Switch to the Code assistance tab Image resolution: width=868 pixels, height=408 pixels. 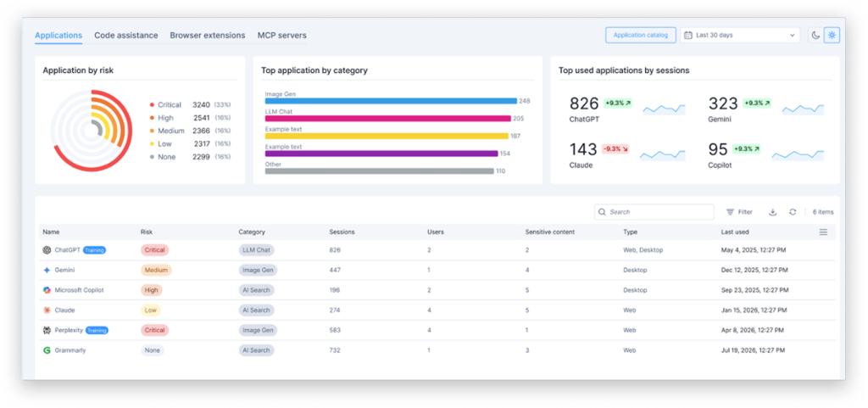(x=125, y=36)
